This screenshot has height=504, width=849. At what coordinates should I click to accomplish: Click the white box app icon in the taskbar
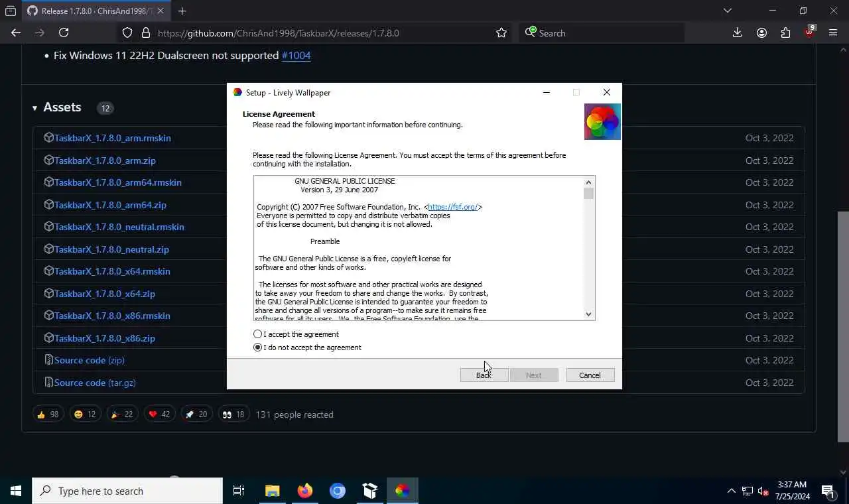coord(370,491)
